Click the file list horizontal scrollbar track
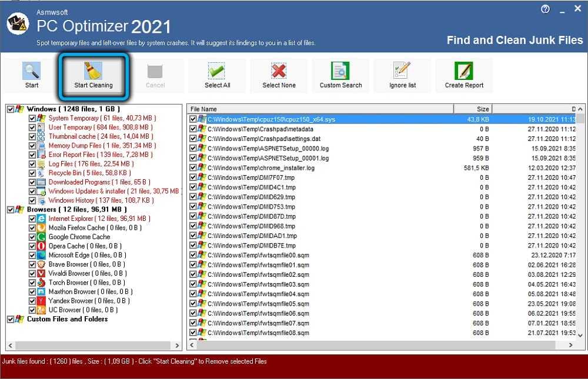The height and width of the screenshot is (379, 588). click(382, 346)
